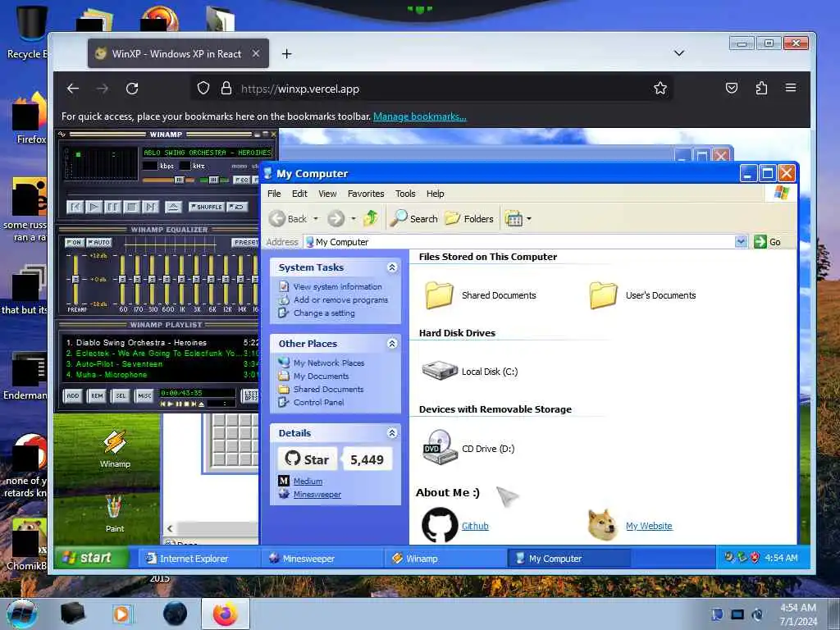The height and width of the screenshot is (630, 840).
Task: Select CD Drive (D:) icon
Action: click(440, 447)
